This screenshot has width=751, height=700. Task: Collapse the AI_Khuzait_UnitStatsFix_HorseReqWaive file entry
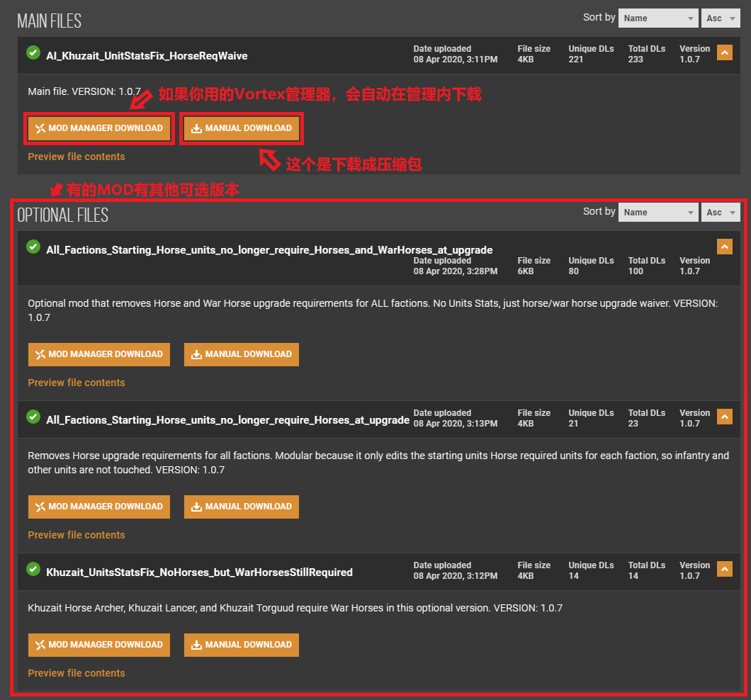click(x=724, y=52)
